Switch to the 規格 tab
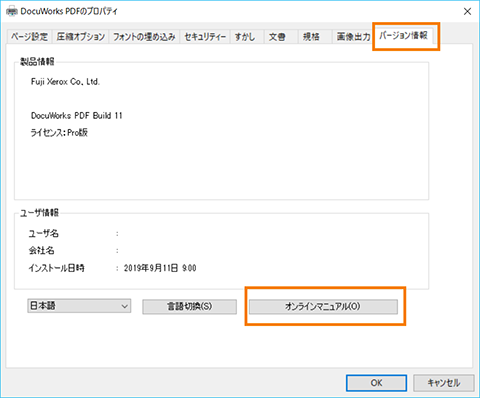 click(x=315, y=36)
